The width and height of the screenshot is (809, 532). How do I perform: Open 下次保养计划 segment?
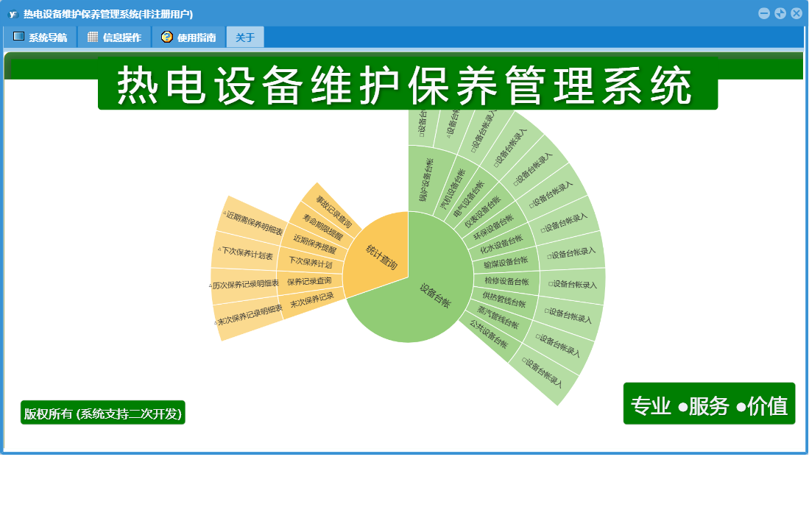tap(310, 263)
